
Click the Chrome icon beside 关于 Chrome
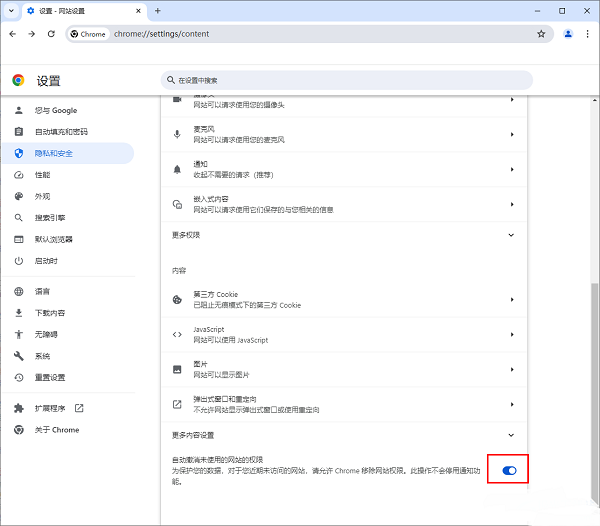(x=19, y=430)
